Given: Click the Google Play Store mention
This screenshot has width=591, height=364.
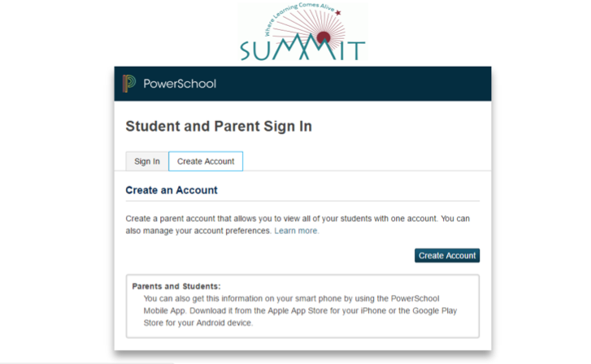Looking at the screenshot, I should click(435, 311).
